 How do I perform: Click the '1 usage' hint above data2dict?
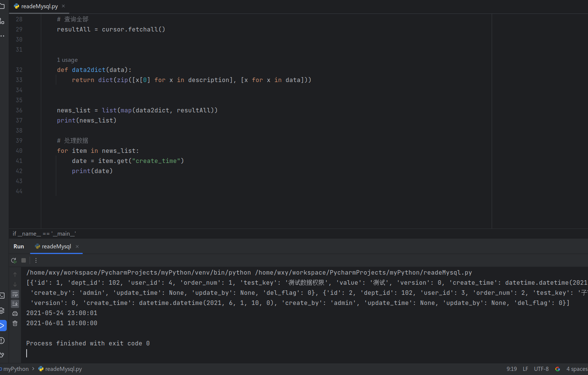tap(67, 60)
